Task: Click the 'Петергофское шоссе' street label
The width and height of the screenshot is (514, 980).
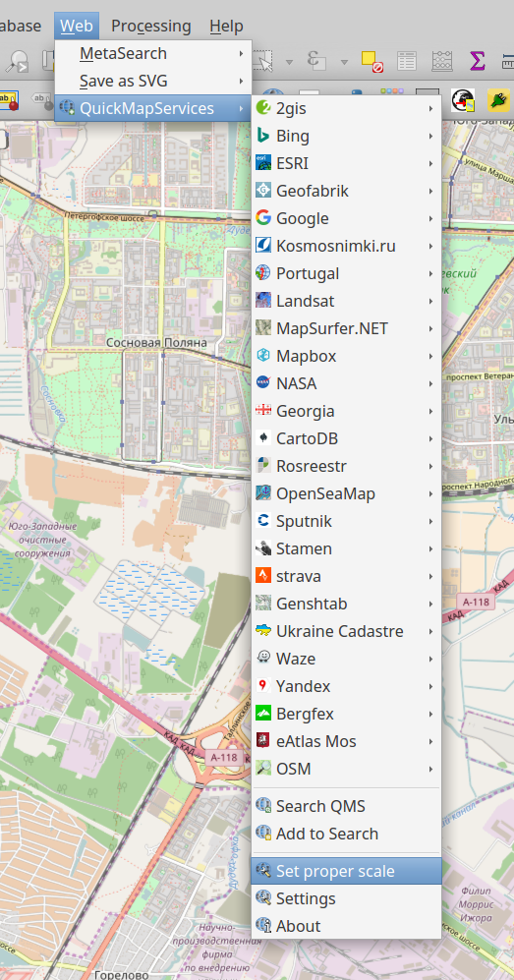Action: pyautogui.click(x=104, y=216)
